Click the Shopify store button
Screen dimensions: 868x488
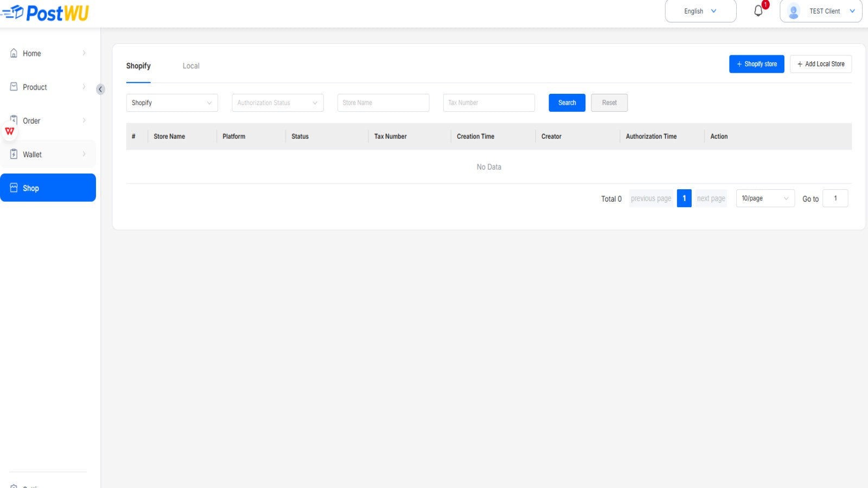[756, 64]
